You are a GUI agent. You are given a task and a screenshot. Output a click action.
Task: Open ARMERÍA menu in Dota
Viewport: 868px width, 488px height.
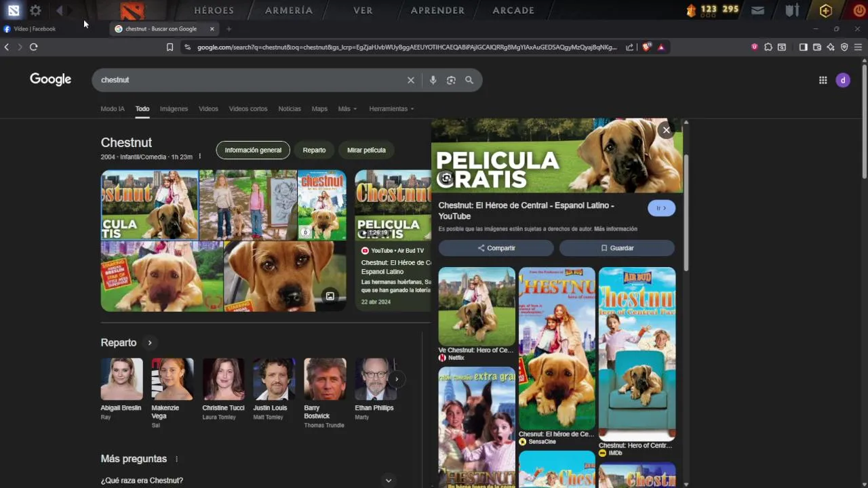click(x=289, y=10)
